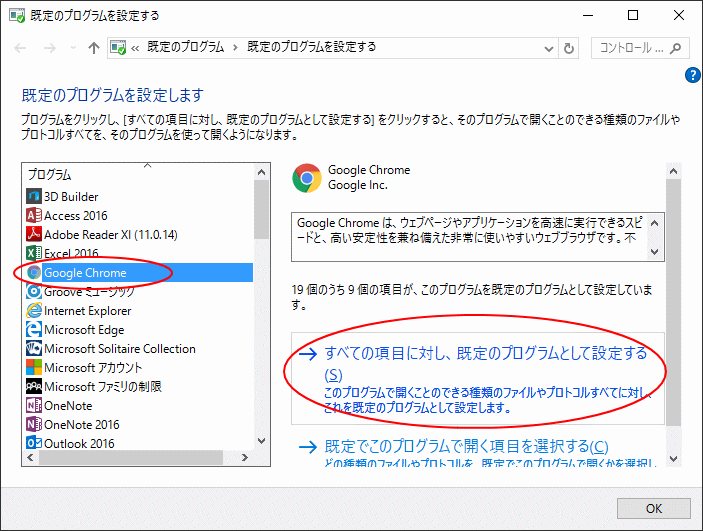
Task: Select Outlook 2016 list entry
Action: point(139,443)
